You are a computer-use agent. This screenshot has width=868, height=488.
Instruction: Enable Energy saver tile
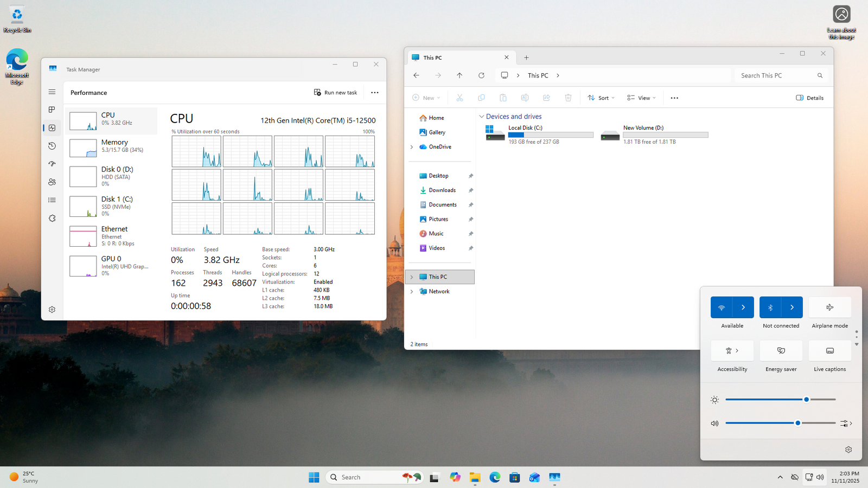tap(781, 351)
